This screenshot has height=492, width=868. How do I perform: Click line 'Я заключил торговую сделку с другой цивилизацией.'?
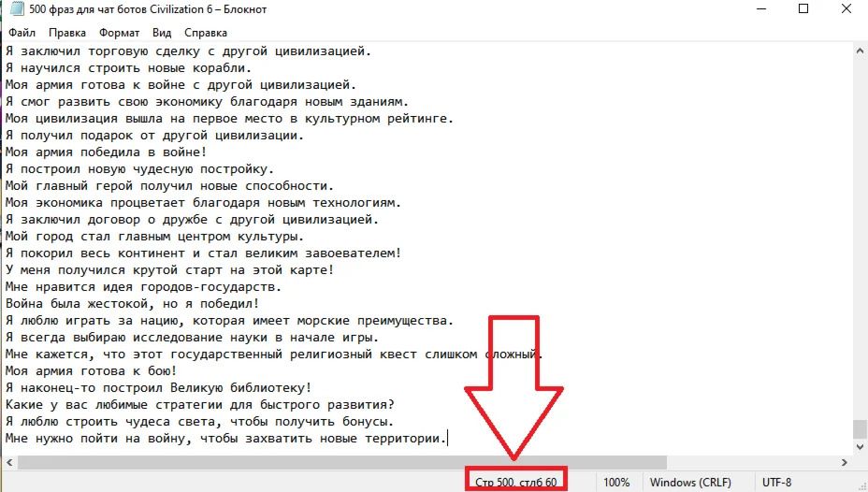188,51
